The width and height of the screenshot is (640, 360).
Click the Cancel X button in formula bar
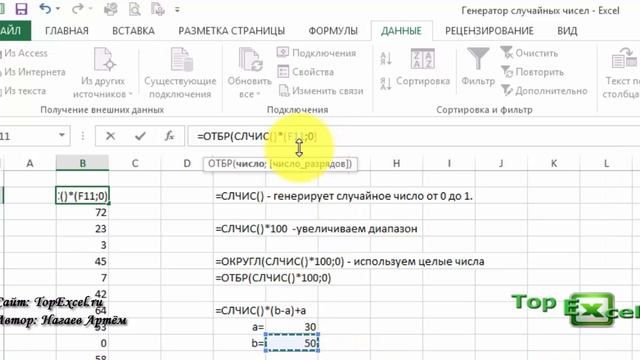coord(110,136)
